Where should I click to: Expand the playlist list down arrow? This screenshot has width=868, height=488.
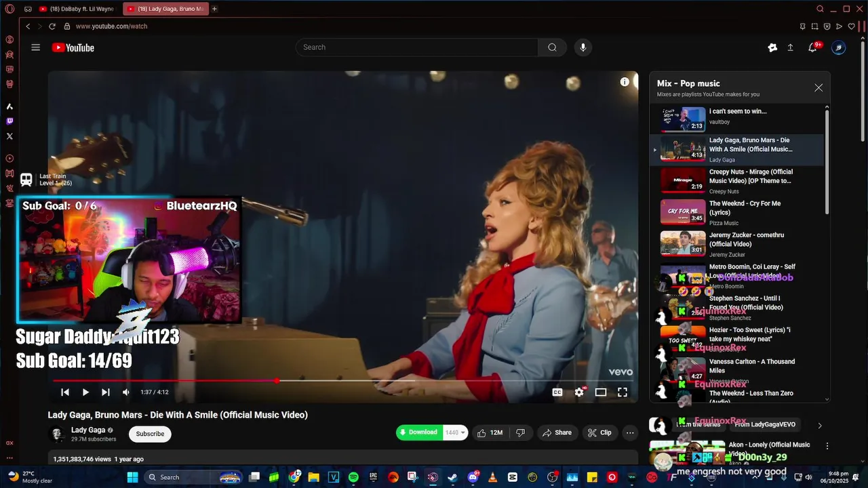[827, 400]
